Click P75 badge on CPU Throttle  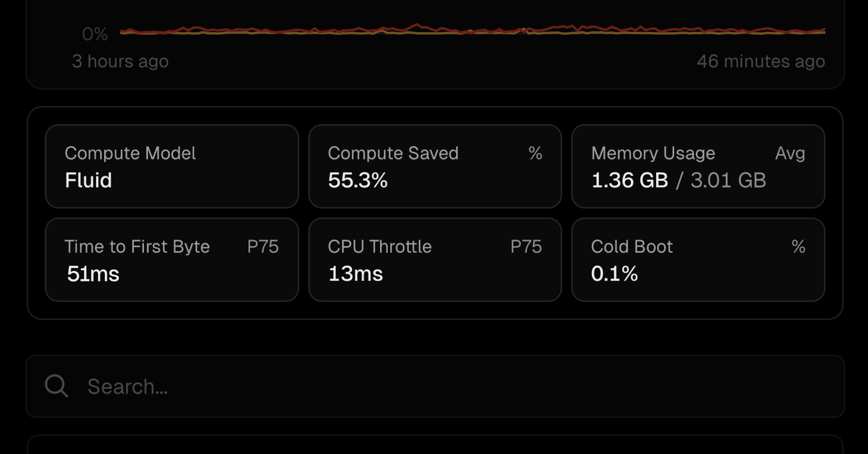(526, 247)
